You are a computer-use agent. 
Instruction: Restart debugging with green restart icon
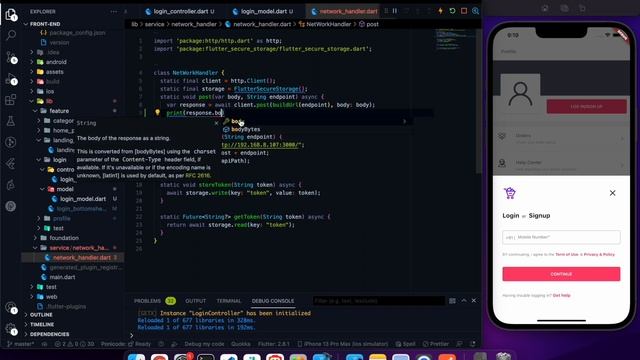452,11
